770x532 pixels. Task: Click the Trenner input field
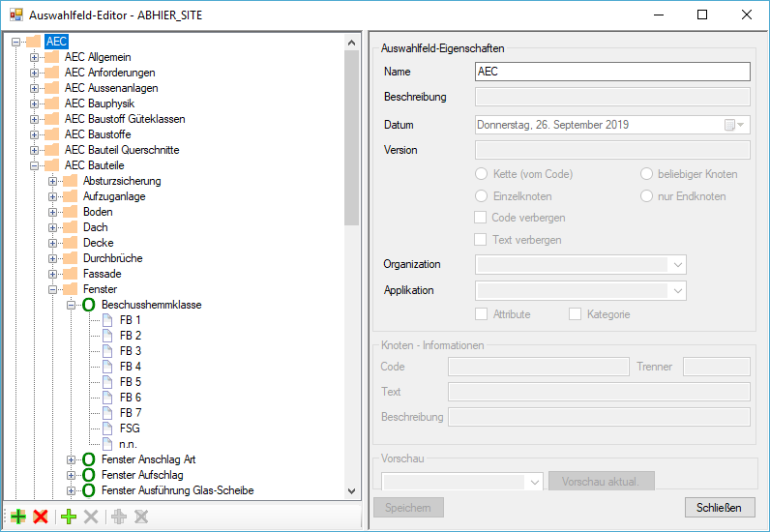pos(717,367)
